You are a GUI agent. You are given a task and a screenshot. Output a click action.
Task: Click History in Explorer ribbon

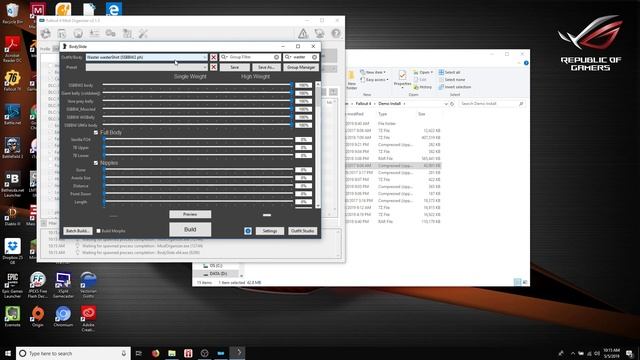(x=422, y=87)
